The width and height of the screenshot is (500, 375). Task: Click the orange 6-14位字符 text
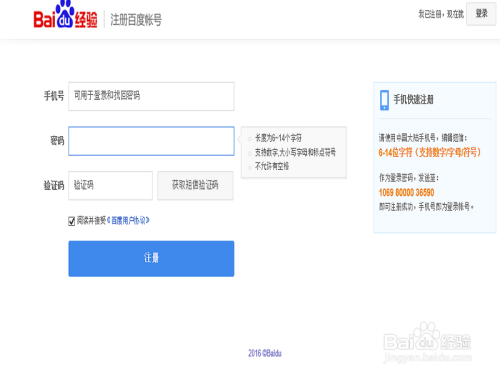pyautogui.click(x=430, y=153)
